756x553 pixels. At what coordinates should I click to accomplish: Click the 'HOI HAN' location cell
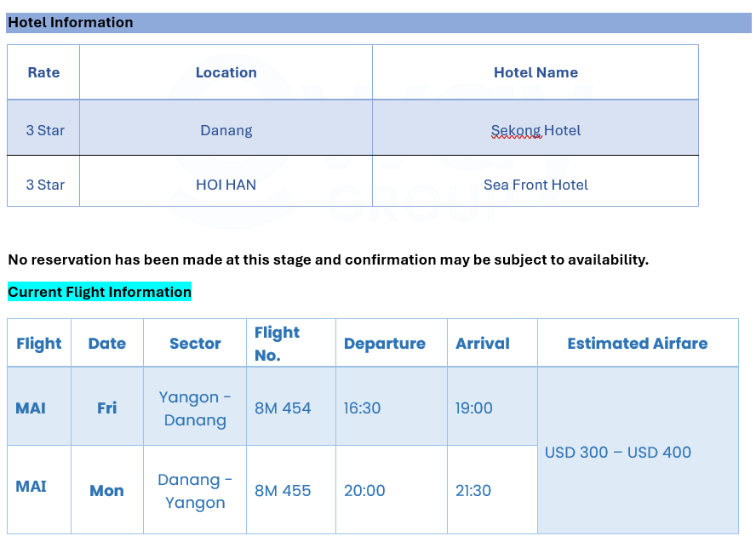pyautogui.click(x=226, y=185)
